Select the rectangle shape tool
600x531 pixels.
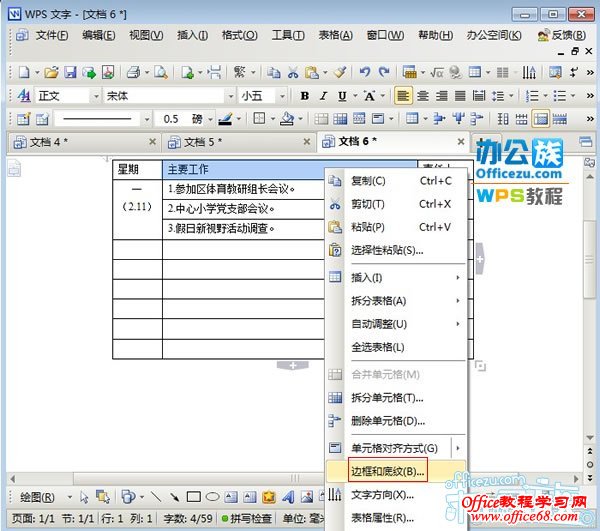[193, 497]
